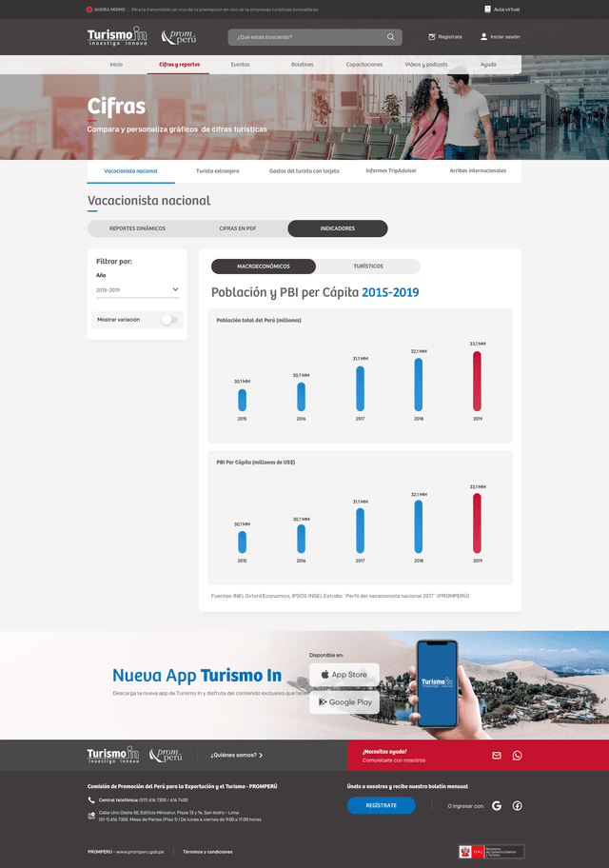This screenshot has height=868, width=609.
Task: Open Términos y condiciones link
Action: click(207, 852)
